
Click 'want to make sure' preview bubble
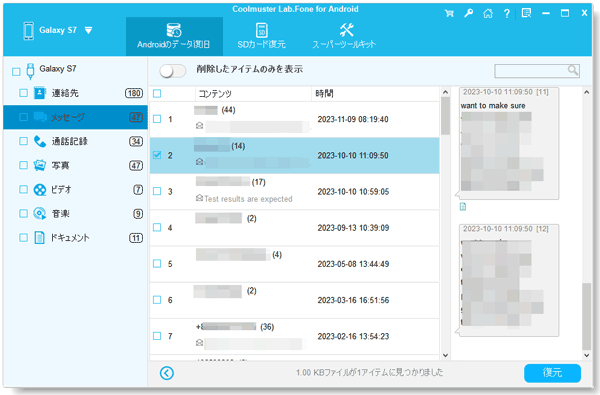tap(509, 144)
